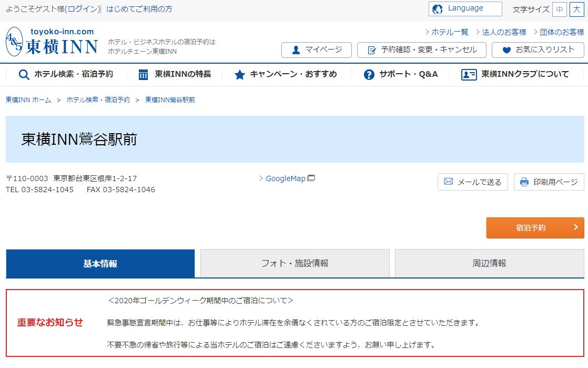Click the arrow on the 宿泊予約 button
Screen dimensions: 588x368
[x=576, y=227]
